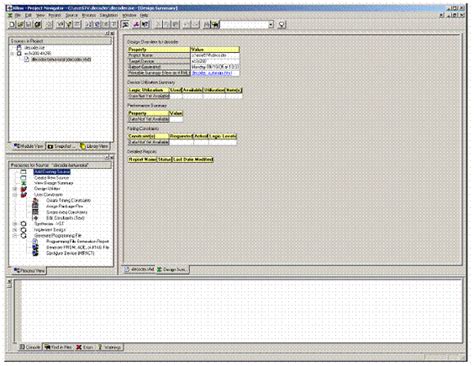This screenshot has width=474, height=366.
Task: Collapse the device node in Sources tree
Action: 13,53
